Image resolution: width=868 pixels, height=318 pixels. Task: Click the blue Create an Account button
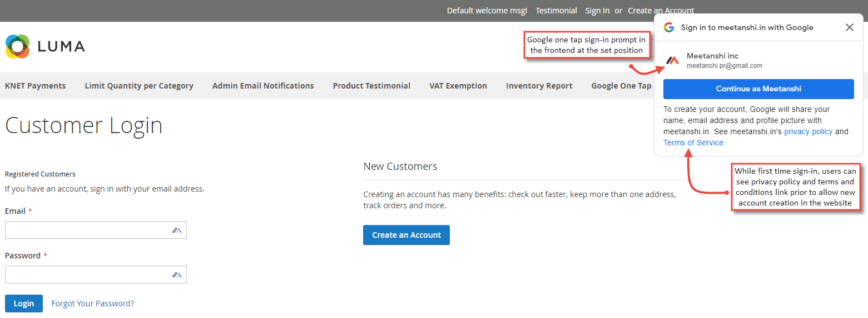point(406,235)
